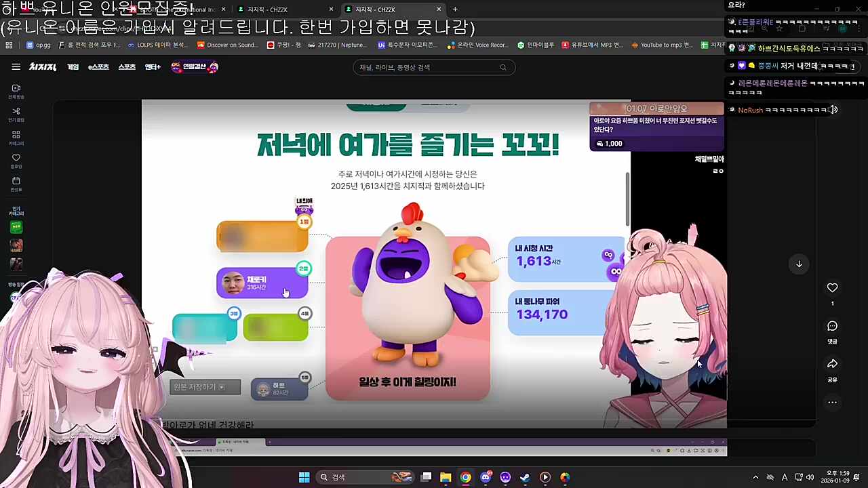
Task: Expand hidden tray icons via taskbar chevron
Action: point(755,477)
